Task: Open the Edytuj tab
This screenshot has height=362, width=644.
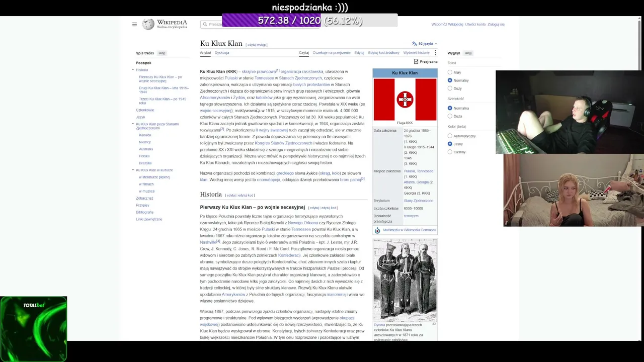Action: click(x=359, y=53)
